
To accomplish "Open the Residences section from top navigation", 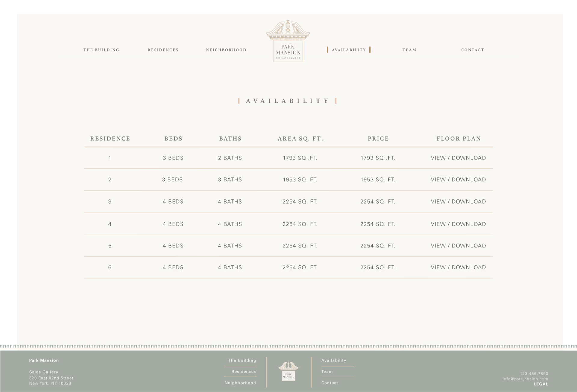I will point(163,50).
